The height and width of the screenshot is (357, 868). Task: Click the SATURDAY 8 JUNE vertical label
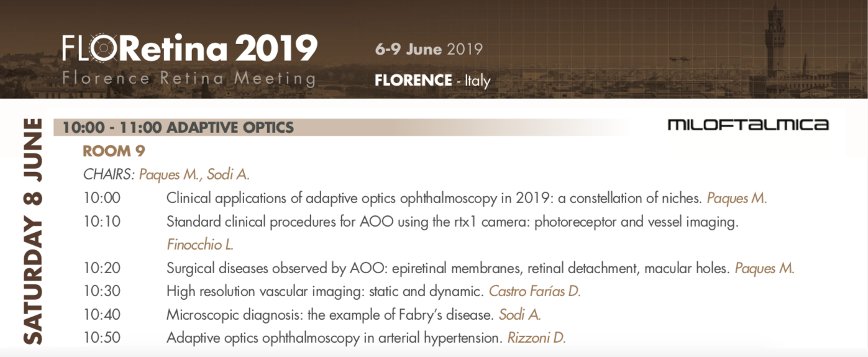coord(32,231)
